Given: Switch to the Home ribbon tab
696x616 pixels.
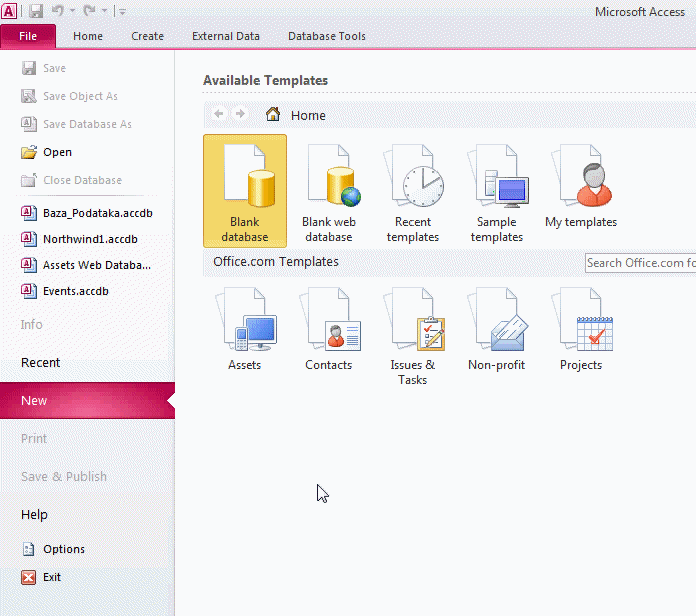Looking at the screenshot, I should tap(88, 36).
